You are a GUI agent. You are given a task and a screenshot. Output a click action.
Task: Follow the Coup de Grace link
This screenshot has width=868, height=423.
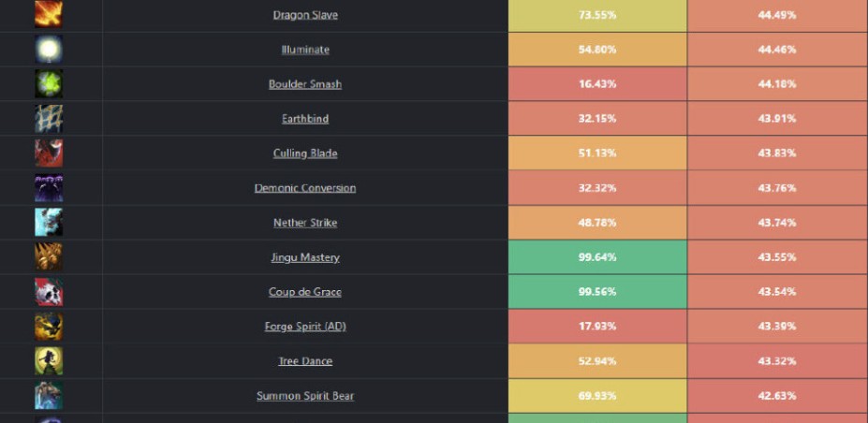[305, 292]
